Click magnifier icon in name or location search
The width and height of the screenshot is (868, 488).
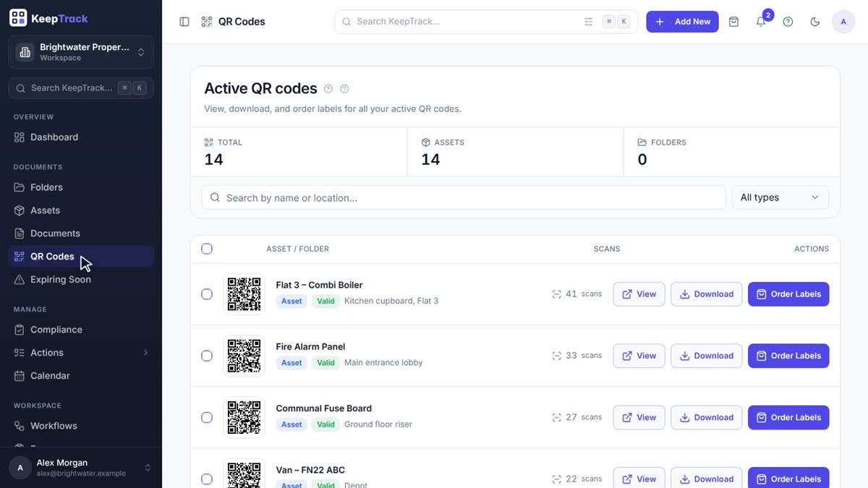(x=215, y=197)
